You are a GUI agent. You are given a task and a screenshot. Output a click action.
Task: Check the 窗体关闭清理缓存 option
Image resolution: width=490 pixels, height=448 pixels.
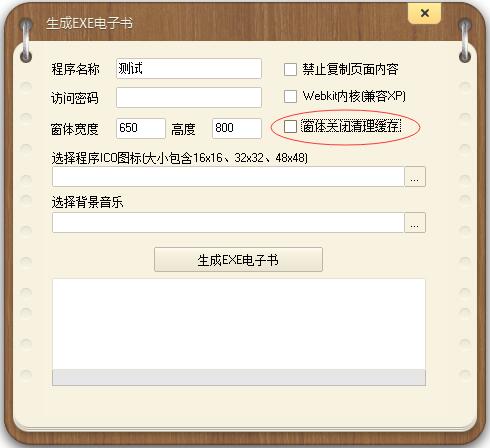tap(290, 127)
